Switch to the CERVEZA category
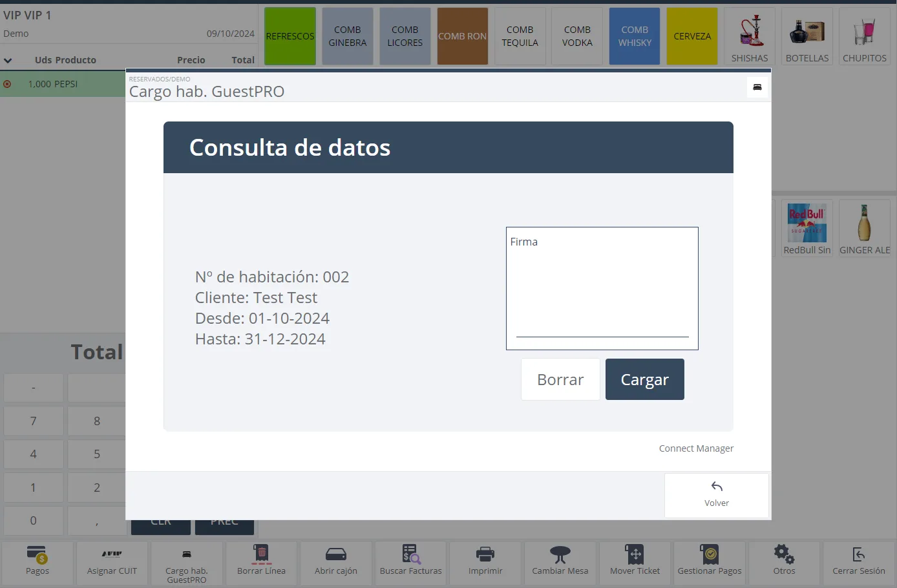Screen dimensions: 897x588 pos(692,36)
